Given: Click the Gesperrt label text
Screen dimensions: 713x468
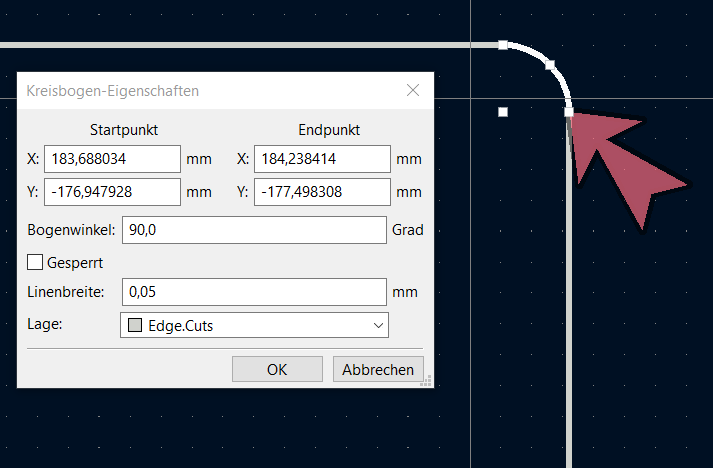Looking at the screenshot, I should tap(75, 263).
